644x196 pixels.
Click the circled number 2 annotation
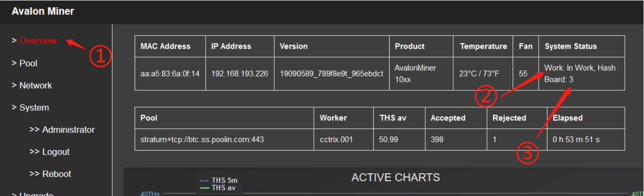[x=486, y=96]
